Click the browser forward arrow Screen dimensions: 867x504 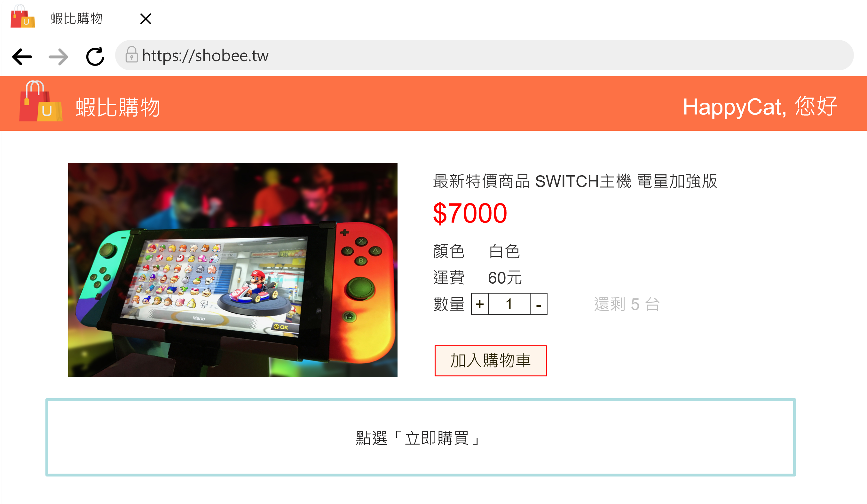[59, 57]
